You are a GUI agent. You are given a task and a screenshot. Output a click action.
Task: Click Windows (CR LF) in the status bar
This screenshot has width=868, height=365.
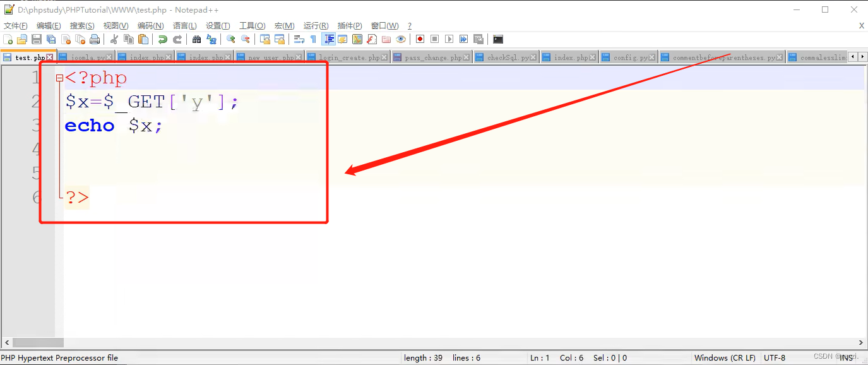[725, 357]
